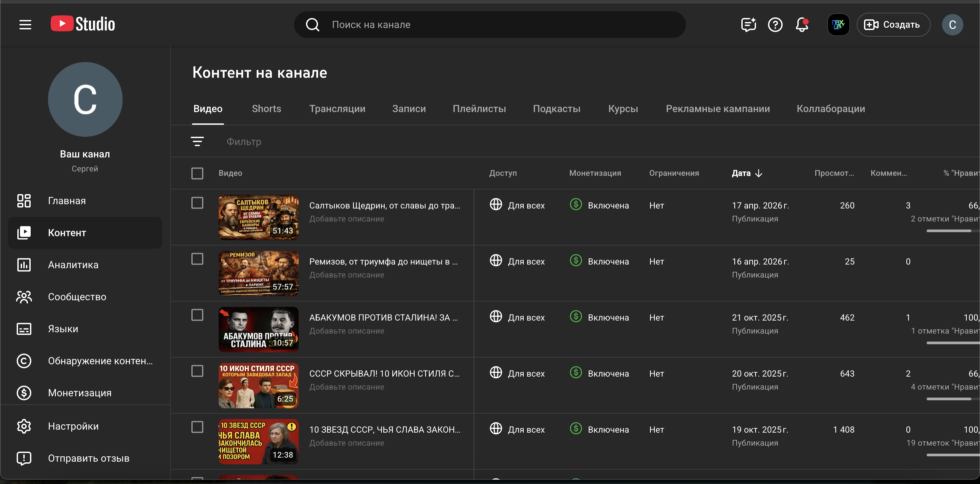
Task: Click the Создать button
Action: click(x=893, y=25)
